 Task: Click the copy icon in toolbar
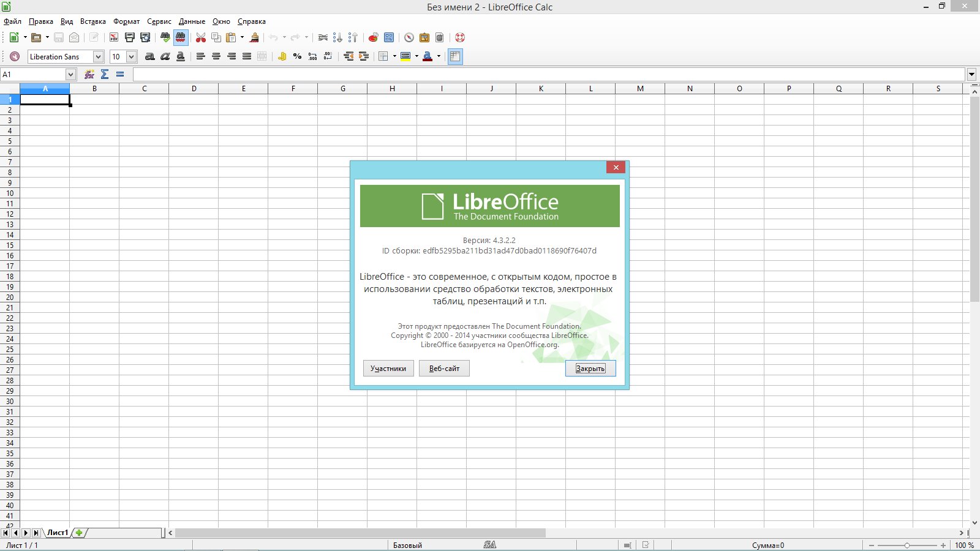coord(216,37)
